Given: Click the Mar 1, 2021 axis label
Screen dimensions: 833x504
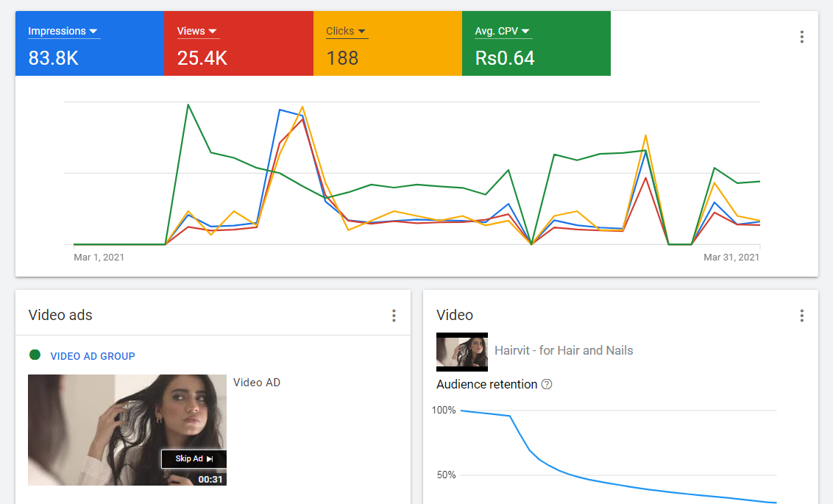Looking at the screenshot, I should (99, 257).
